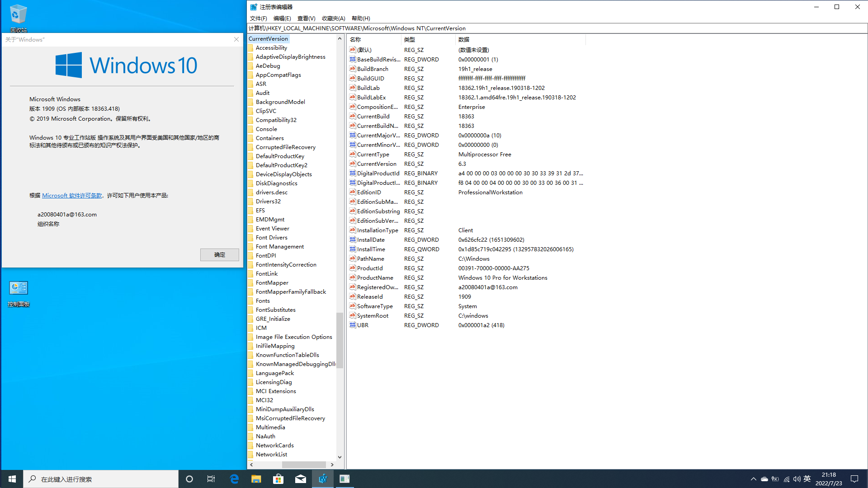This screenshot has width=868, height=488.
Task: Open Microsoft Store from the taskbar
Action: [278, 479]
